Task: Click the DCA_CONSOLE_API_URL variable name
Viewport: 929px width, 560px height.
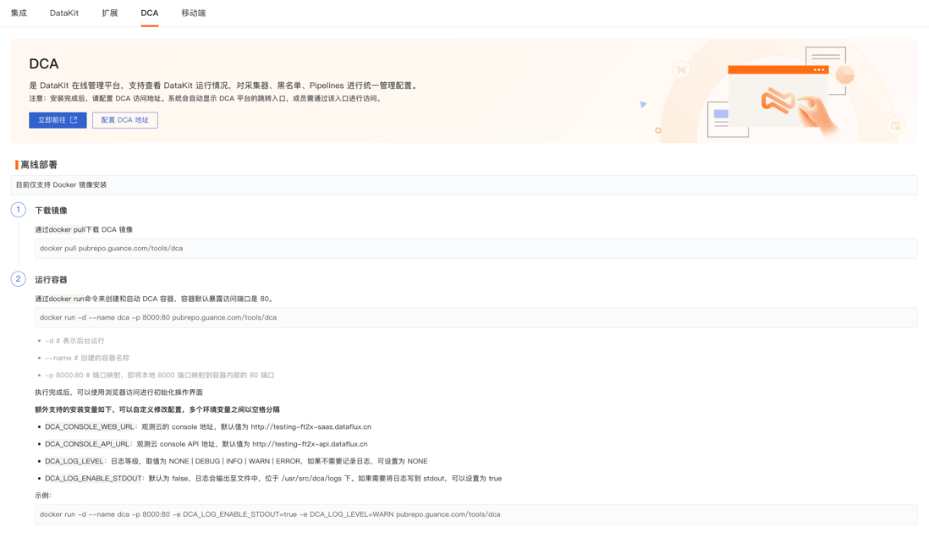Action: pos(87,444)
